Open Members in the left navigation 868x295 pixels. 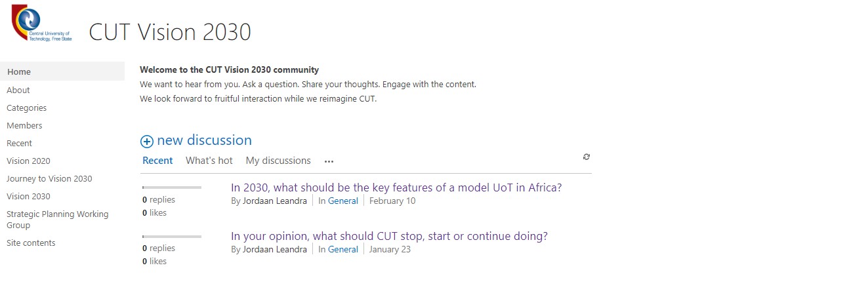(x=24, y=125)
